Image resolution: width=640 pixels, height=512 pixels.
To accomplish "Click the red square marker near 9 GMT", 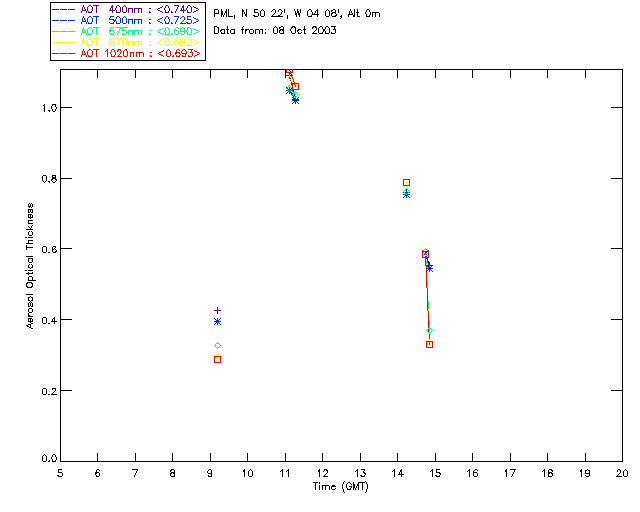I will coord(218,360).
